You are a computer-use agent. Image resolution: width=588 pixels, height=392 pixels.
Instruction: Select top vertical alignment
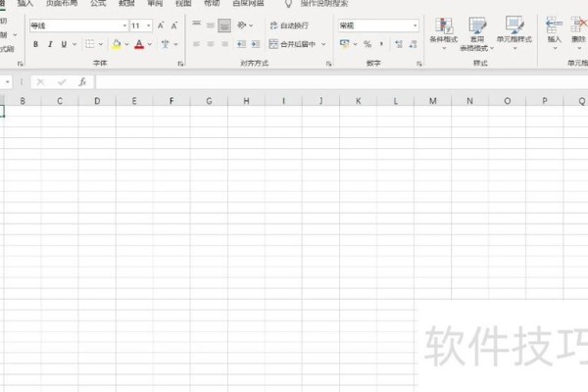click(196, 25)
